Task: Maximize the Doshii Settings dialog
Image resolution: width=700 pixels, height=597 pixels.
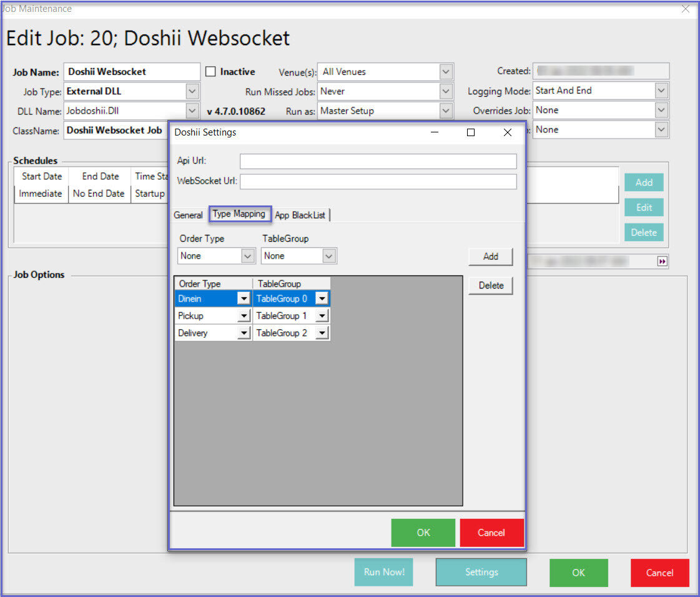Action: pyautogui.click(x=471, y=132)
